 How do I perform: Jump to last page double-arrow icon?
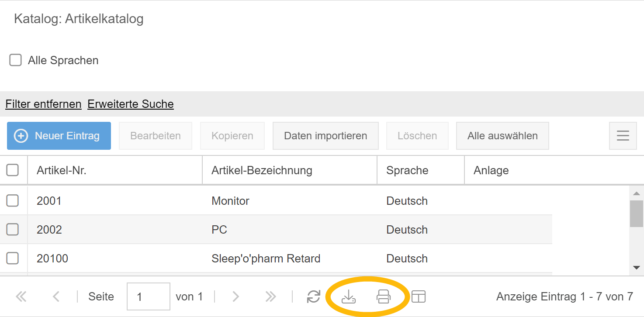pyautogui.click(x=270, y=297)
